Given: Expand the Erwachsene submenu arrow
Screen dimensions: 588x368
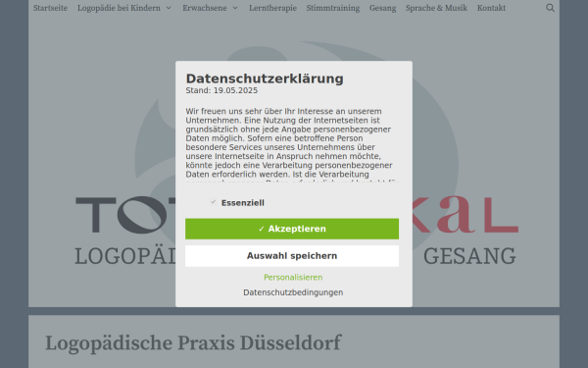Looking at the screenshot, I should 235,8.
